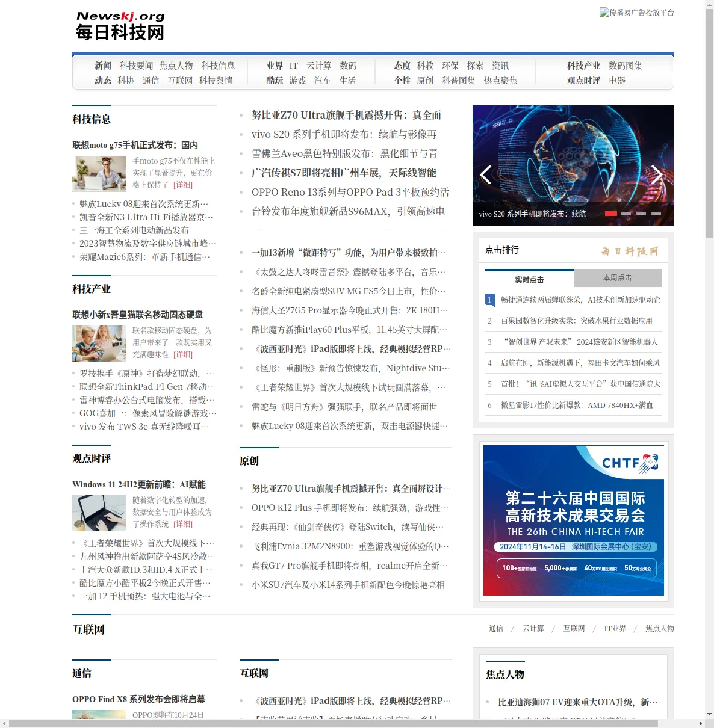Open 魅族Lucky 08迎来首次系统更新 sidebar link

coord(144,204)
